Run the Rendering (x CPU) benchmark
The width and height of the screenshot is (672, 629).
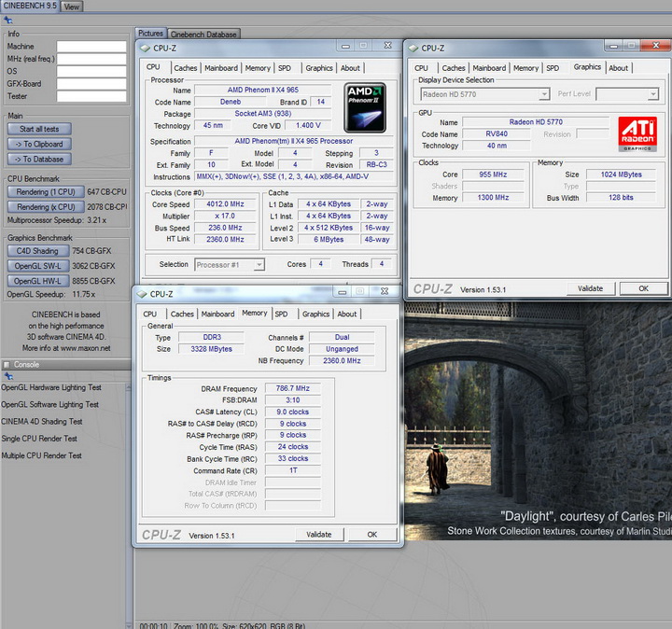(x=46, y=206)
